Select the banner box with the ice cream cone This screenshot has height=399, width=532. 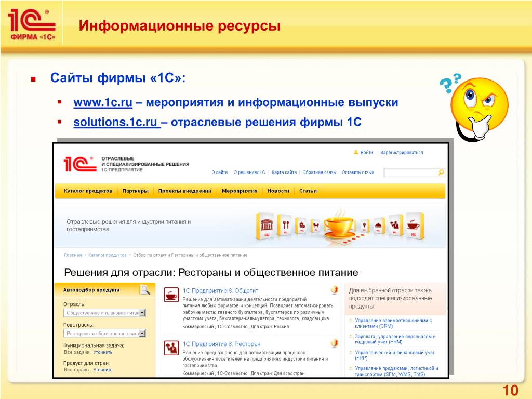[x=364, y=225]
